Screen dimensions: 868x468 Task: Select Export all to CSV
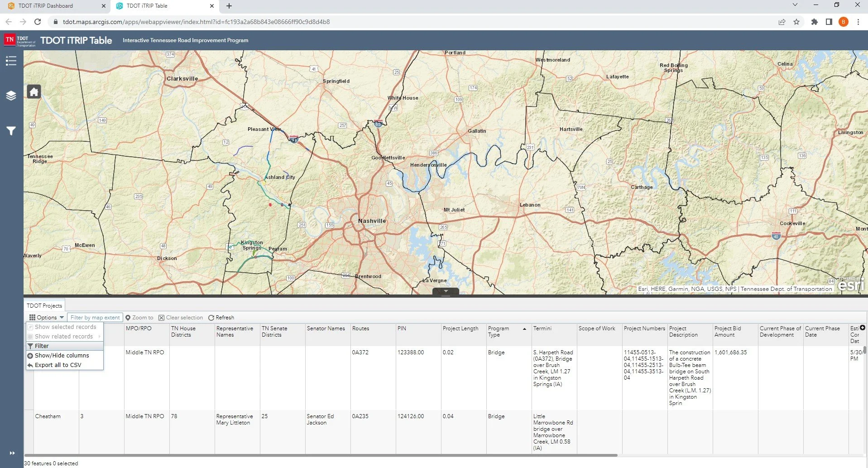(x=59, y=365)
